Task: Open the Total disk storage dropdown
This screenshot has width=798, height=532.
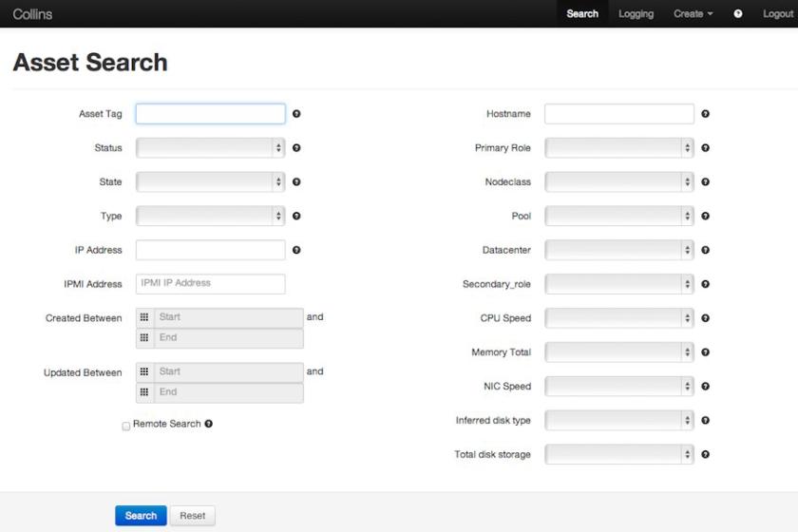Action: coord(618,455)
